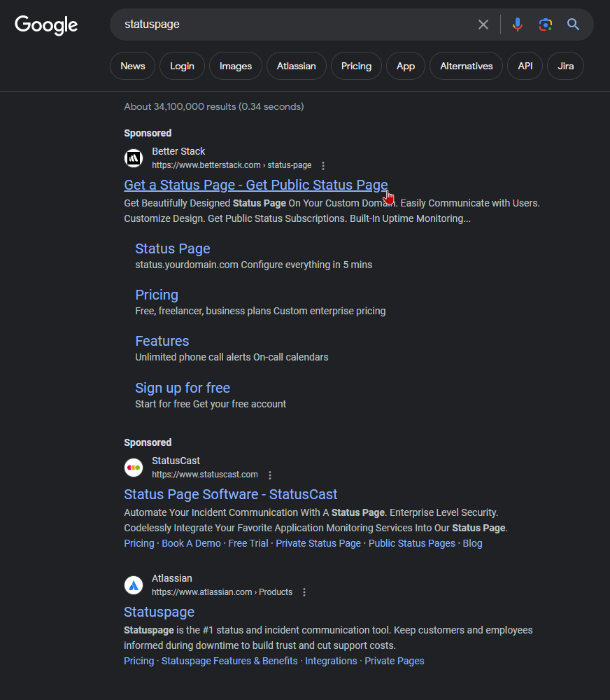The image size is (610, 700).
Task: Select the Login filter chip
Action: click(182, 66)
